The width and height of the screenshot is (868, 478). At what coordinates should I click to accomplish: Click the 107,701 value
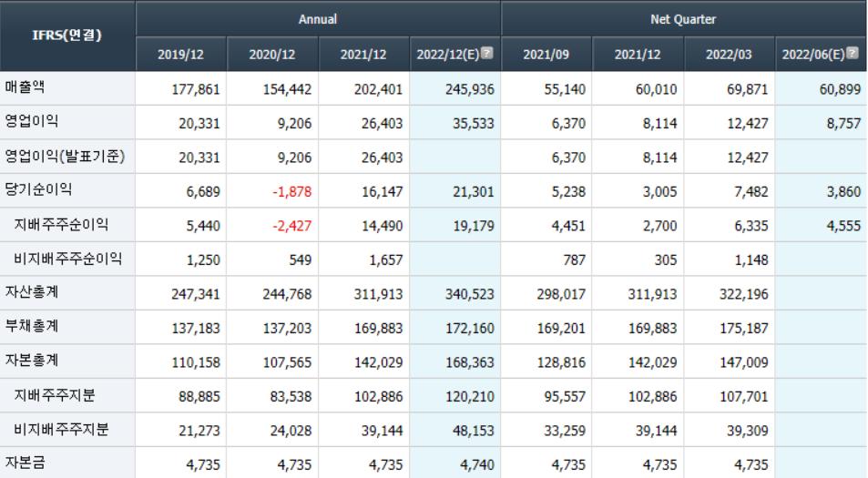[x=743, y=397]
